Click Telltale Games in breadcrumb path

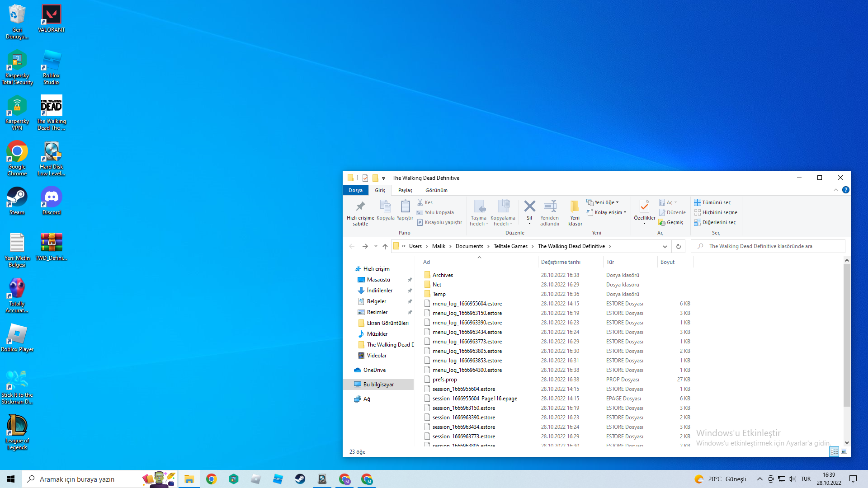click(510, 246)
